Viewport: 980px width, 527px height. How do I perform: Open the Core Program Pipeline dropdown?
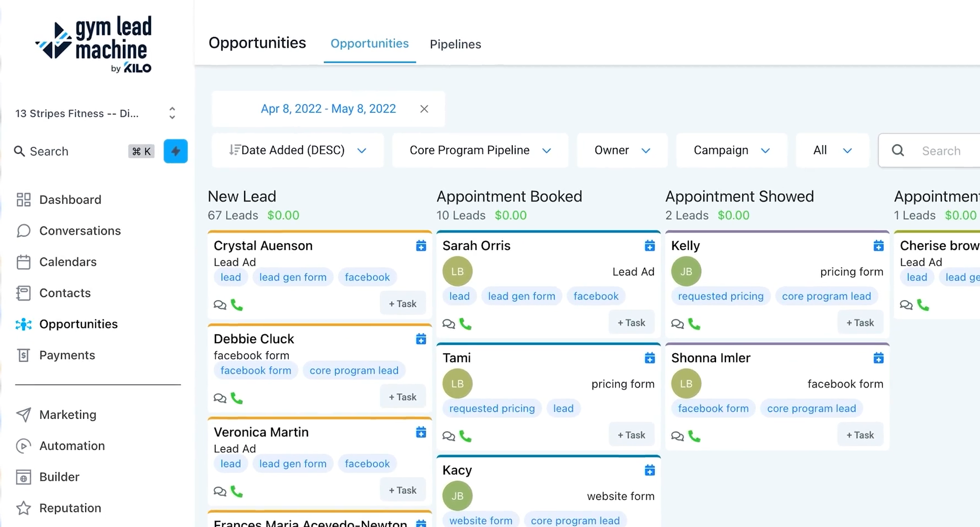479,150
